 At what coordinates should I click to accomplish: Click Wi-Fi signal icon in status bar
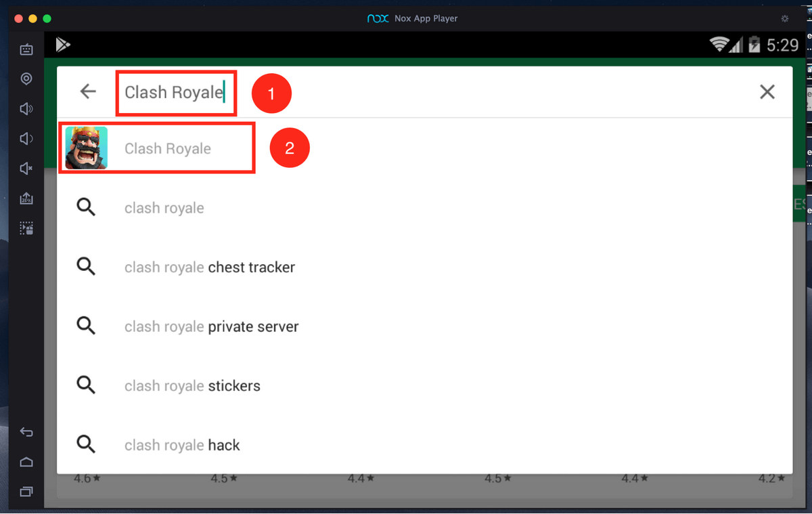pyautogui.click(x=719, y=45)
